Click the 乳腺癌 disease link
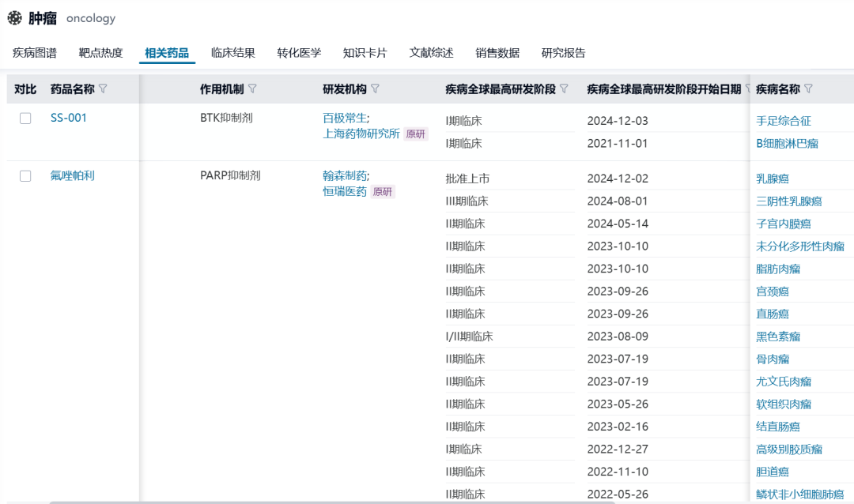The image size is (854, 504). [771, 178]
